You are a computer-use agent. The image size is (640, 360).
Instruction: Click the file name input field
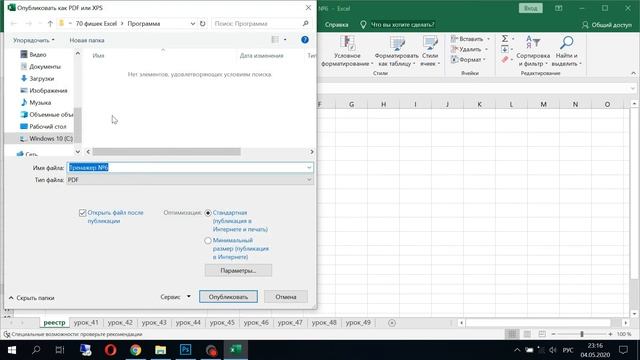click(190, 167)
